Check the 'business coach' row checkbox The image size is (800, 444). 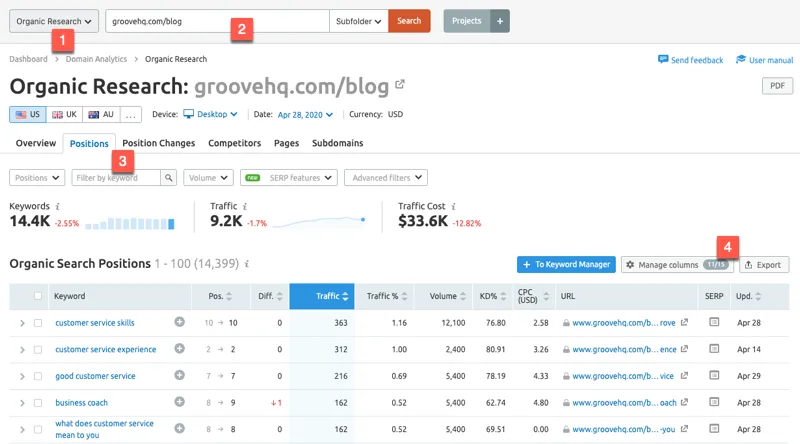click(38, 403)
